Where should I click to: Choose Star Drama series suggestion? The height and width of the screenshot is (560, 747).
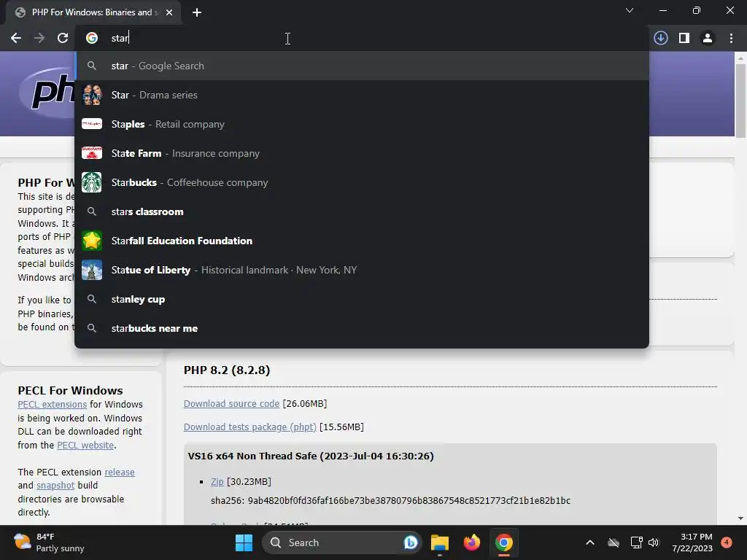pos(362,95)
